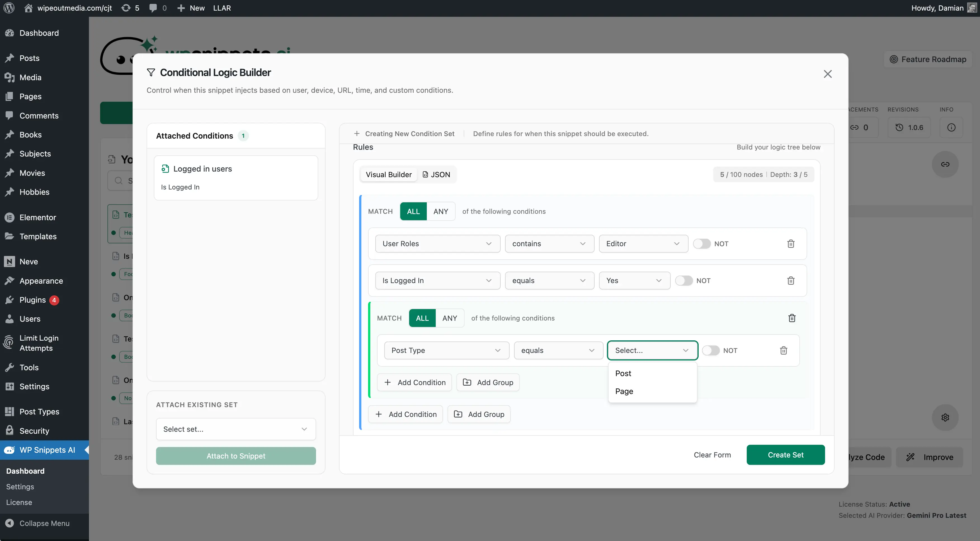The height and width of the screenshot is (541, 980).
Task: Switch to the JSON tab
Action: click(x=436, y=174)
